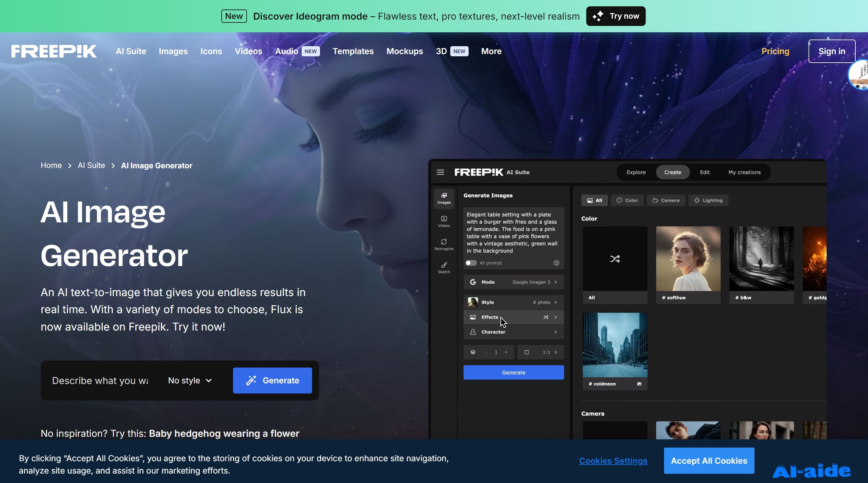Open the hamburger menu in AI Suite panel
Image resolution: width=868 pixels, height=483 pixels.
click(x=440, y=172)
